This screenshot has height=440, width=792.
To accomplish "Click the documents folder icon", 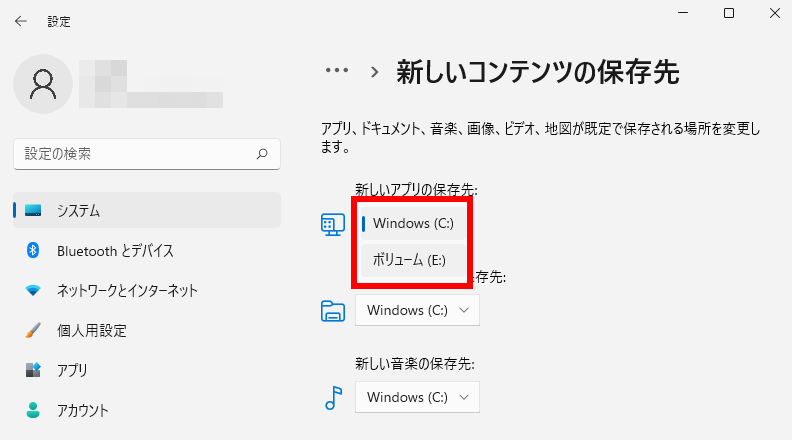I will point(333,311).
